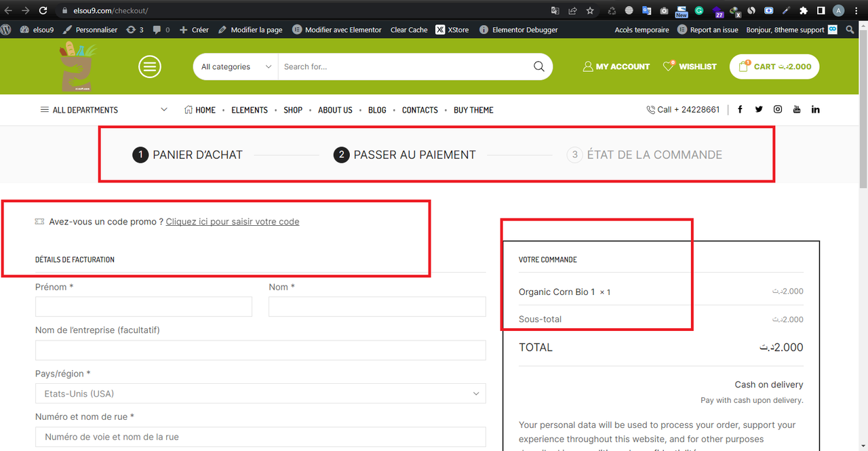Select step 2 PASSER AU PAIEMENT
The width and height of the screenshot is (868, 451).
pos(405,155)
